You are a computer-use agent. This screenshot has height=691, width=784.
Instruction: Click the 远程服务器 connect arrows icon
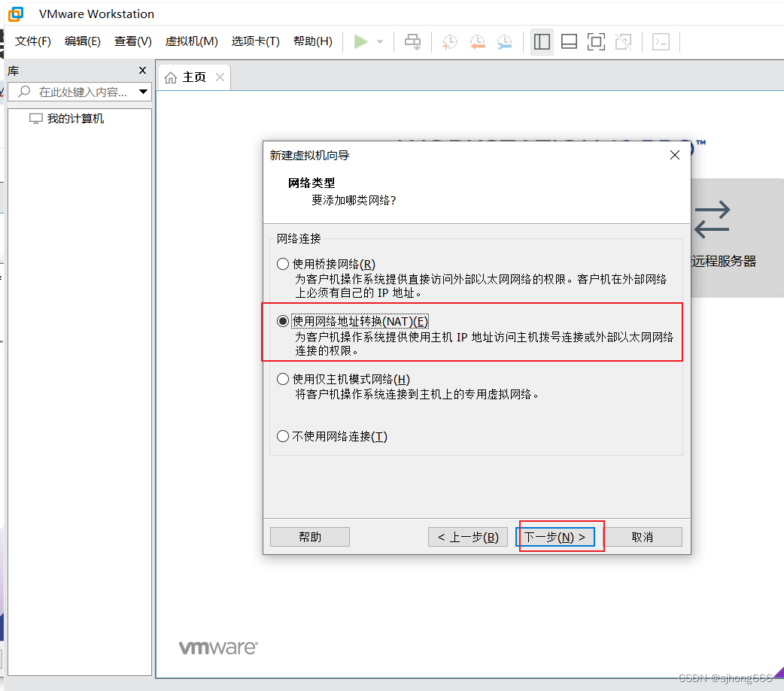click(x=712, y=220)
